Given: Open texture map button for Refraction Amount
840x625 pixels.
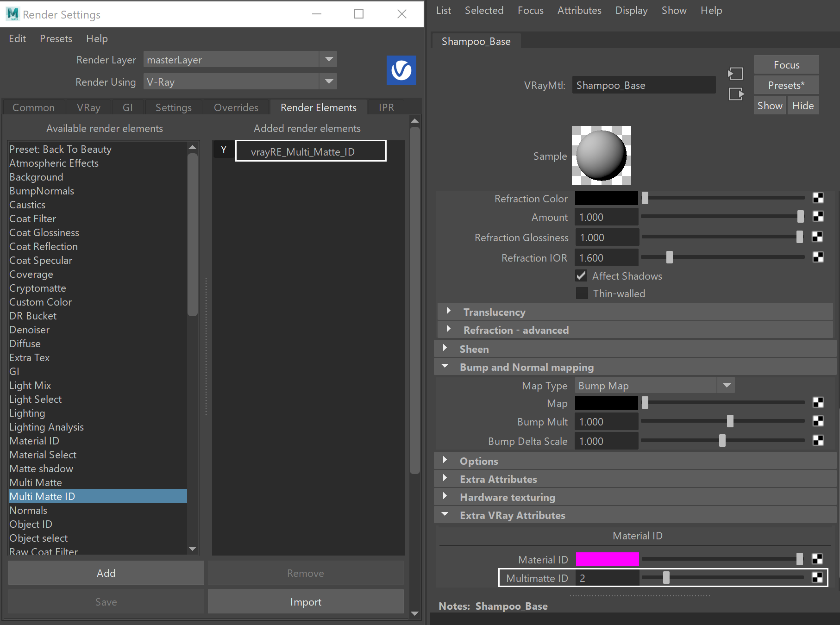Looking at the screenshot, I should click(818, 217).
